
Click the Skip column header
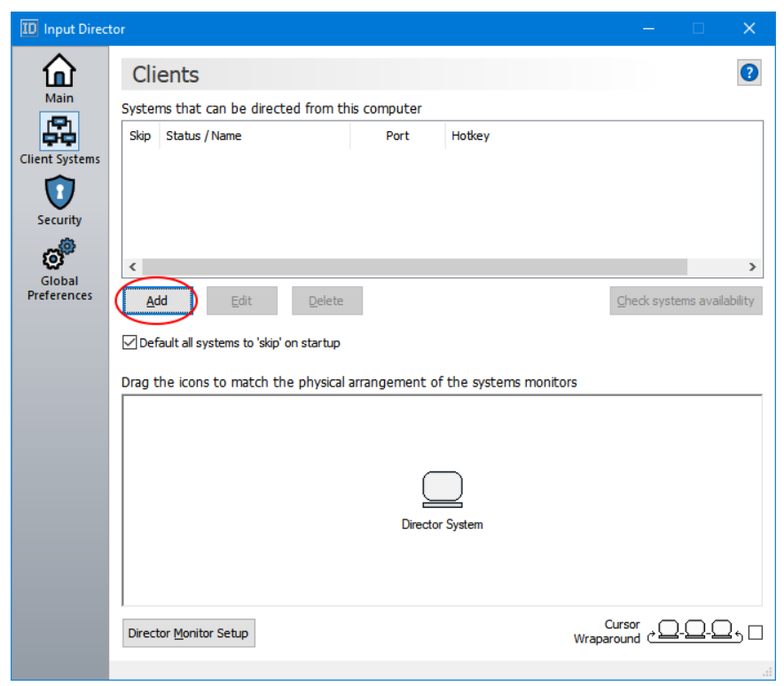[140, 136]
